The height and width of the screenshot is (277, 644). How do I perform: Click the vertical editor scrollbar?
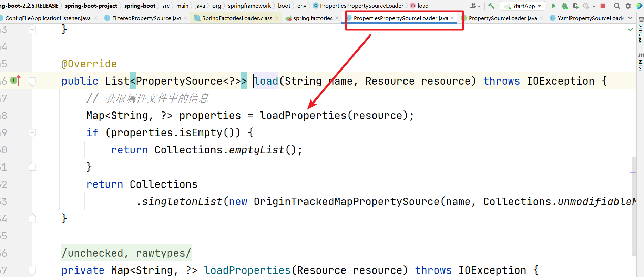tap(634, 206)
